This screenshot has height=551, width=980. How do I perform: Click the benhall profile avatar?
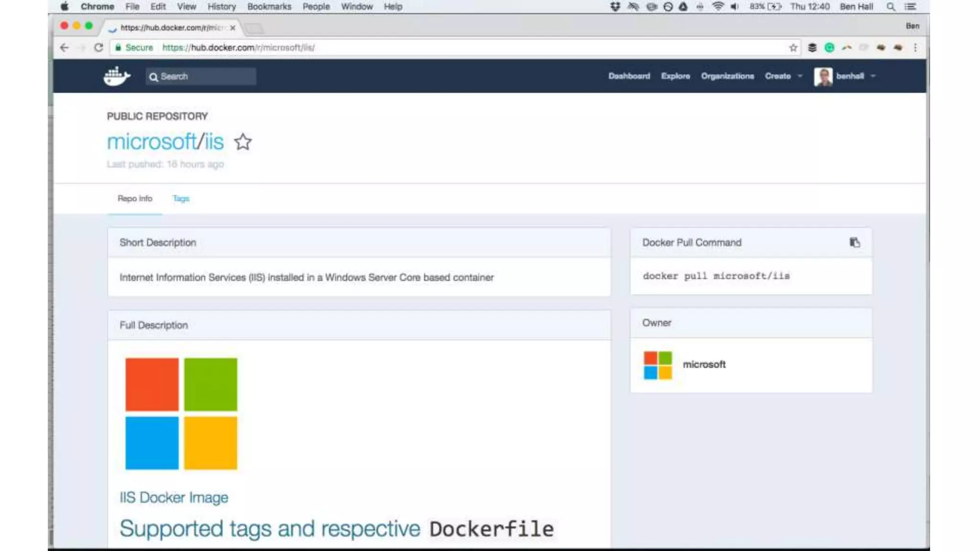[823, 77]
